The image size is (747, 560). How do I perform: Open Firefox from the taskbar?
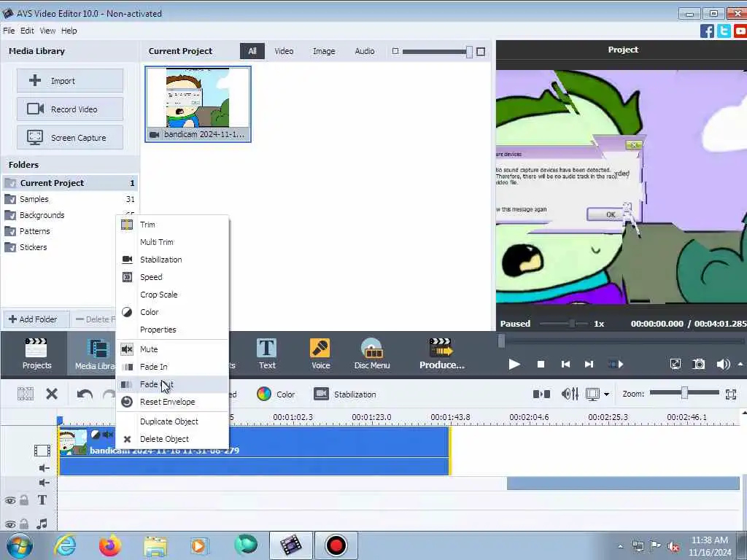pyautogui.click(x=109, y=545)
